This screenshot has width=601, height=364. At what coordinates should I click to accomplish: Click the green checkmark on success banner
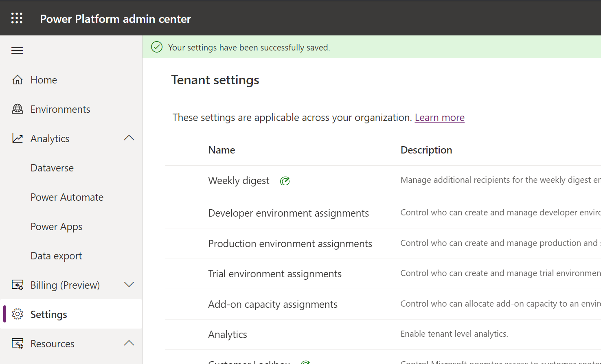(x=157, y=47)
